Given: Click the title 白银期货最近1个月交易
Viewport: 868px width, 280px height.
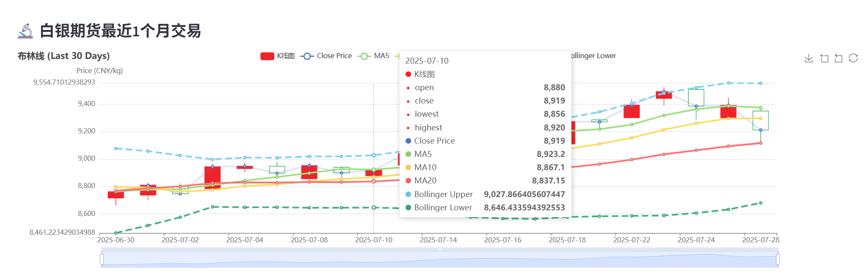Looking at the screenshot, I should pos(120,31).
